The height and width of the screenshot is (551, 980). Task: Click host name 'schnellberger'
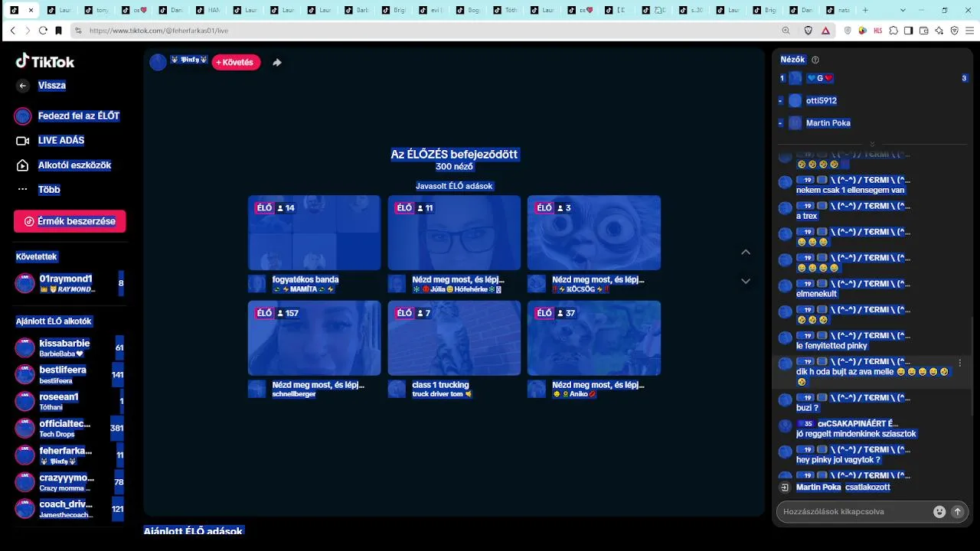(294, 394)
